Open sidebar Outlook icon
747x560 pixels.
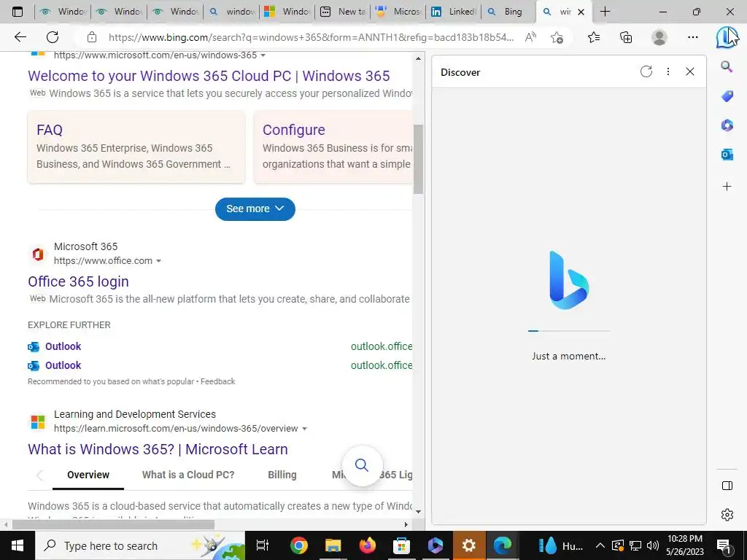727,155
